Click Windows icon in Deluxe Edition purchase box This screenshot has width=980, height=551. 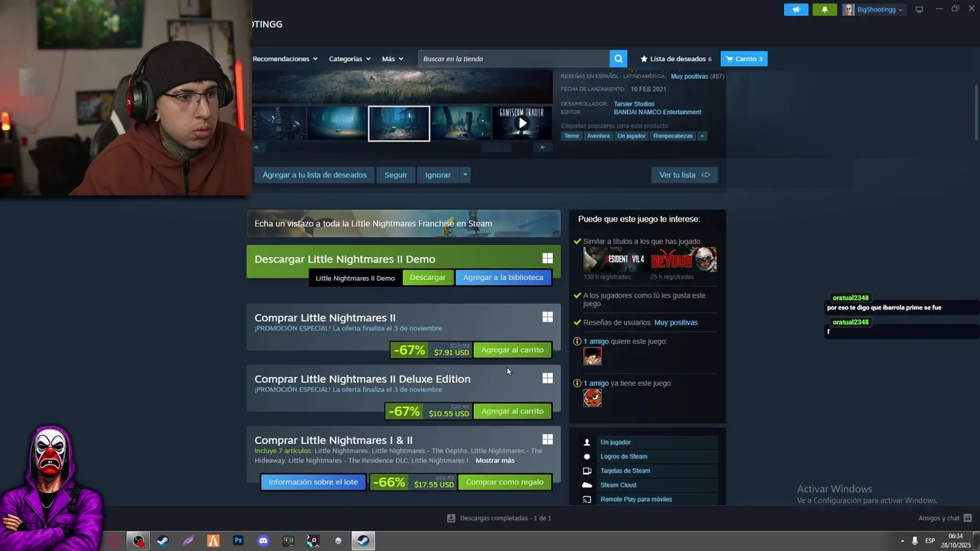coord(547,378)
